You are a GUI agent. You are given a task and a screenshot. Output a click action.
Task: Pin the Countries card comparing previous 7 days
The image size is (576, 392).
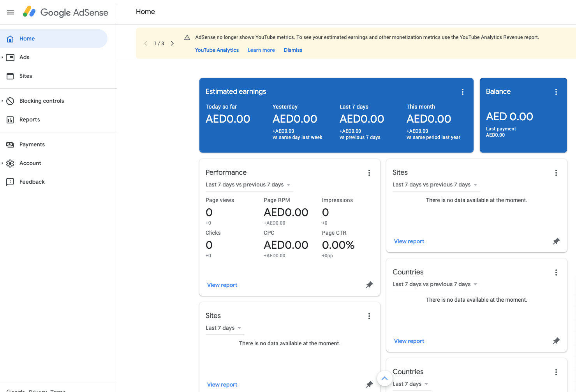(556, 341)
